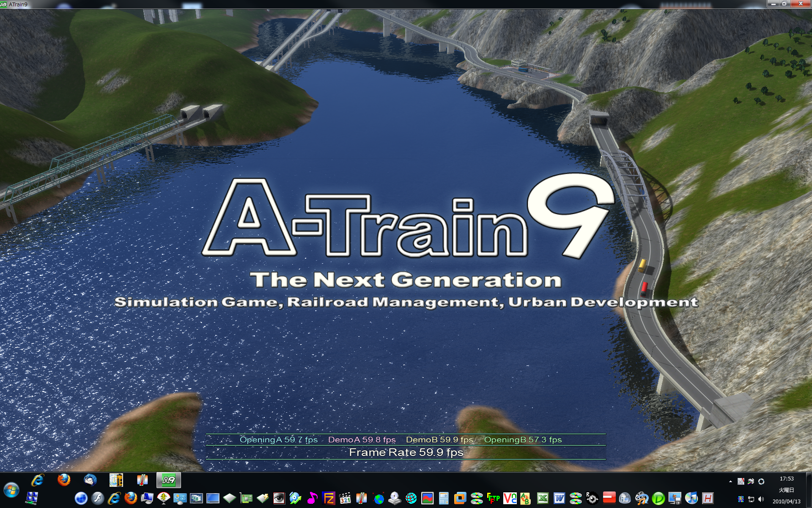Screen dimensions: 812x508
Task: Open the pink music note application
Action: [x=312, y=498]
